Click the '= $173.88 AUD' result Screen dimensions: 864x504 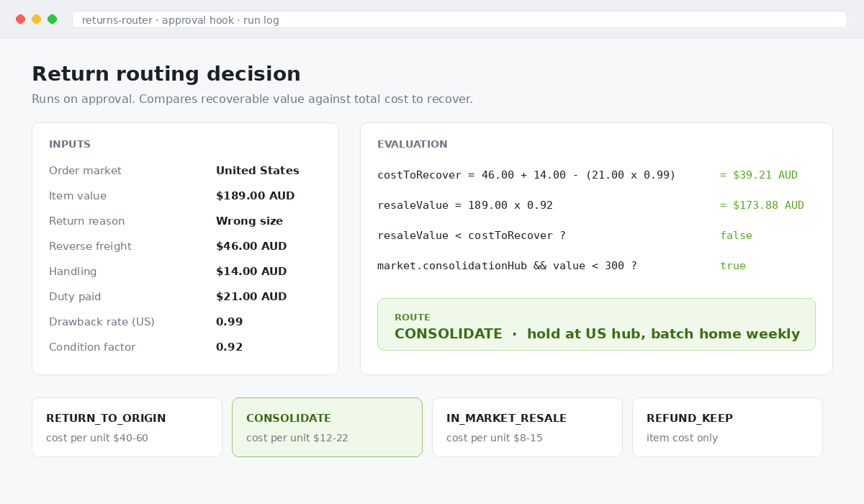click(762, 205)
